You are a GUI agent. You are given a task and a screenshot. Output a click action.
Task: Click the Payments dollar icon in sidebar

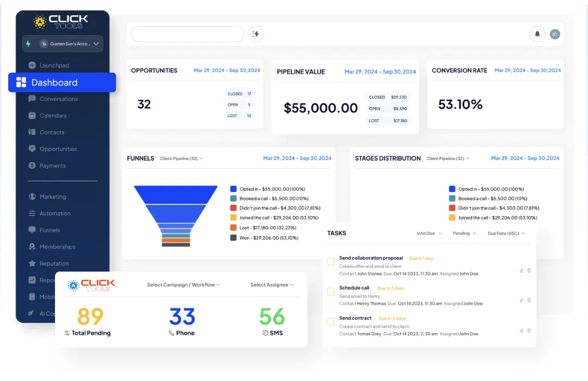pos(32,165)
